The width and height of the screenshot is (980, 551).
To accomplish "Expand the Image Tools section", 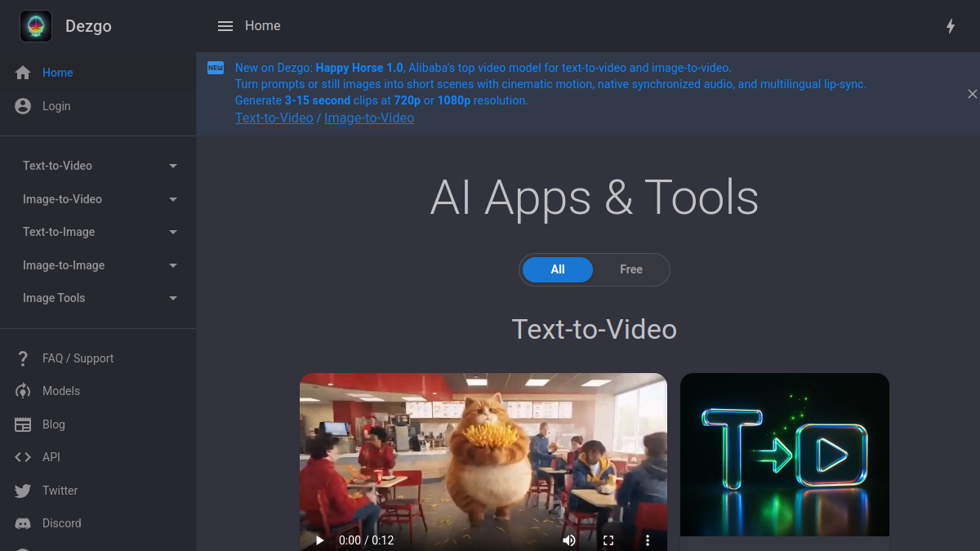I will coord(98,298).
